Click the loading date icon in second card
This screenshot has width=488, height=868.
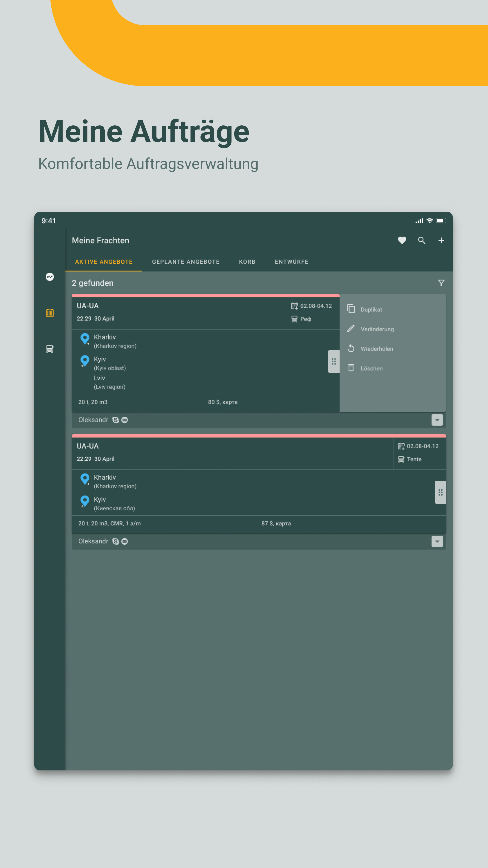pos(401,446)
